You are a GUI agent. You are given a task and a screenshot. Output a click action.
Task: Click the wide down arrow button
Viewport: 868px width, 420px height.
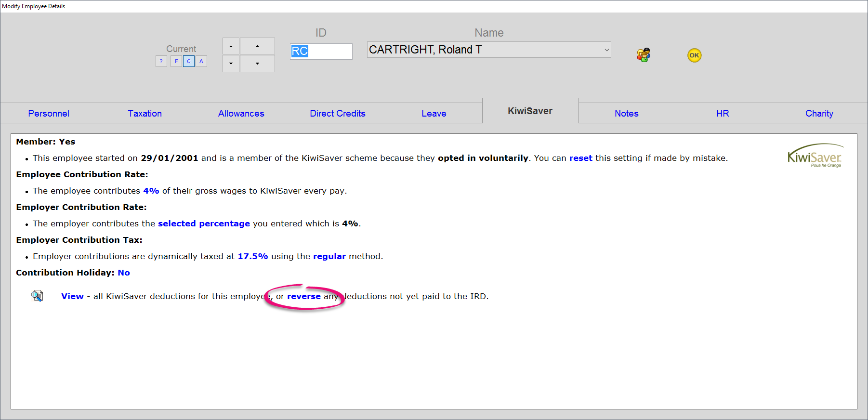(x=257, y=64)
